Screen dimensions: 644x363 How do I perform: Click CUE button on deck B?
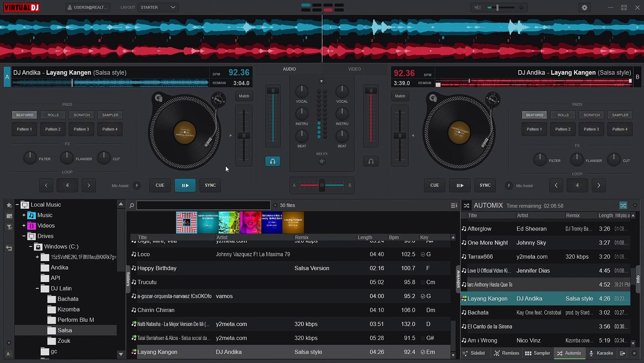click(435, 186)
